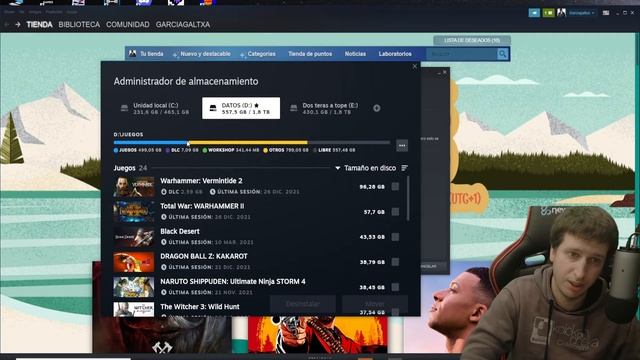Click the Juegos 24 list heading

(130, 168)
